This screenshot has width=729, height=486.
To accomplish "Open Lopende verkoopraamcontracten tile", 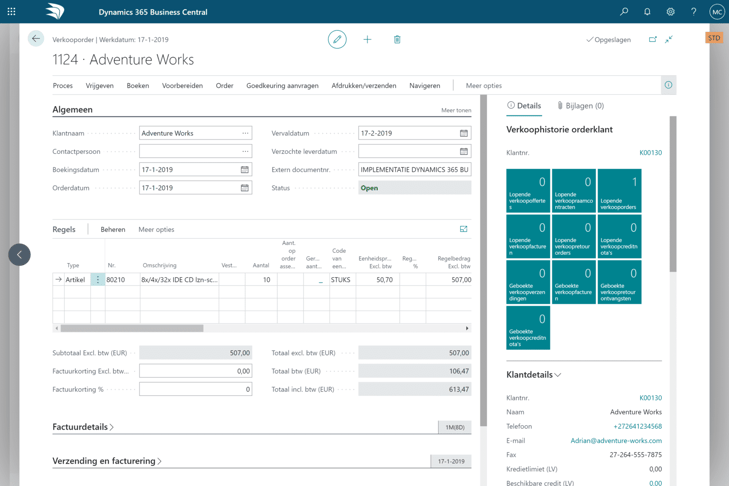I will point(574,191).
